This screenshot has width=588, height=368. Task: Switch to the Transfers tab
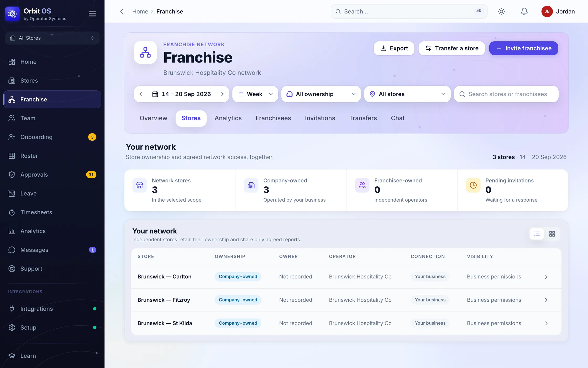point(363,118)
